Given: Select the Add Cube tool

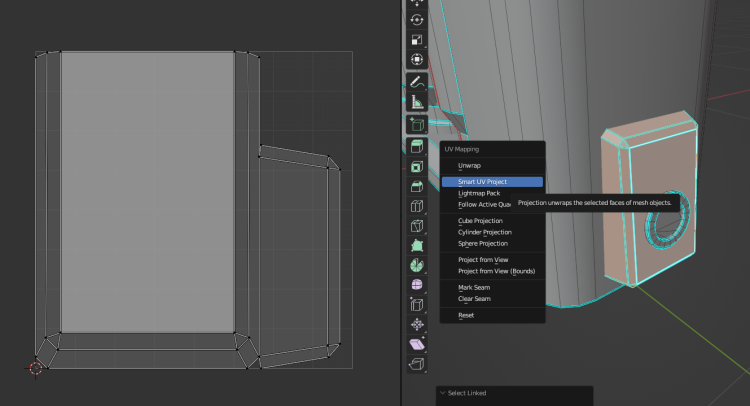Looking at the screenshot, I should pos(417,125).
